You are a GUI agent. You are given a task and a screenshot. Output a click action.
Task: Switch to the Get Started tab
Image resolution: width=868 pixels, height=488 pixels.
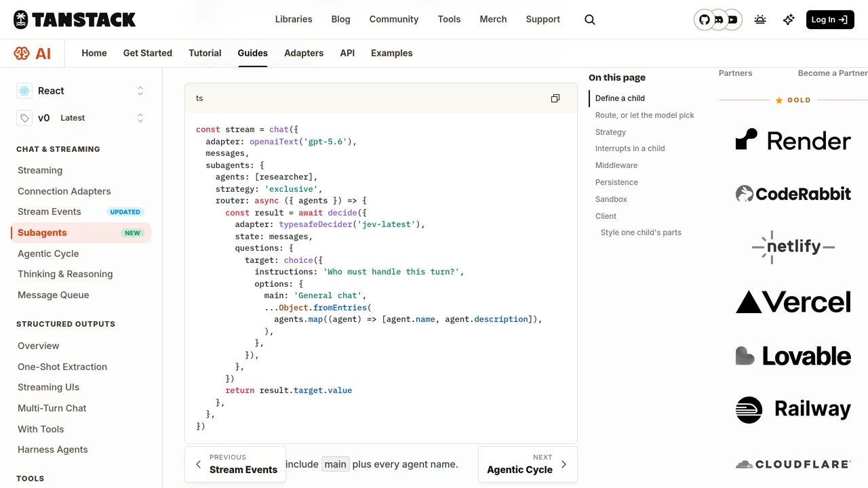tap(148, 53)
